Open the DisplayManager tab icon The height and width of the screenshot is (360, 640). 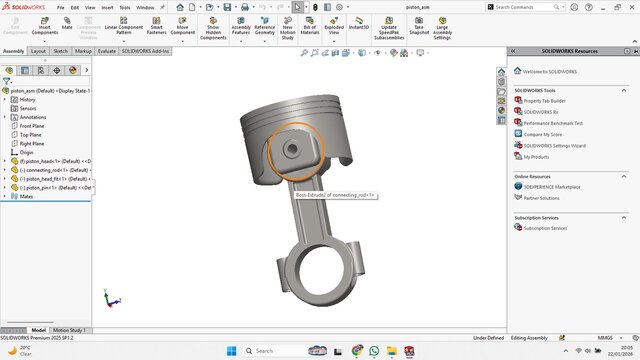pyautogui.click(x=73, y=70)
